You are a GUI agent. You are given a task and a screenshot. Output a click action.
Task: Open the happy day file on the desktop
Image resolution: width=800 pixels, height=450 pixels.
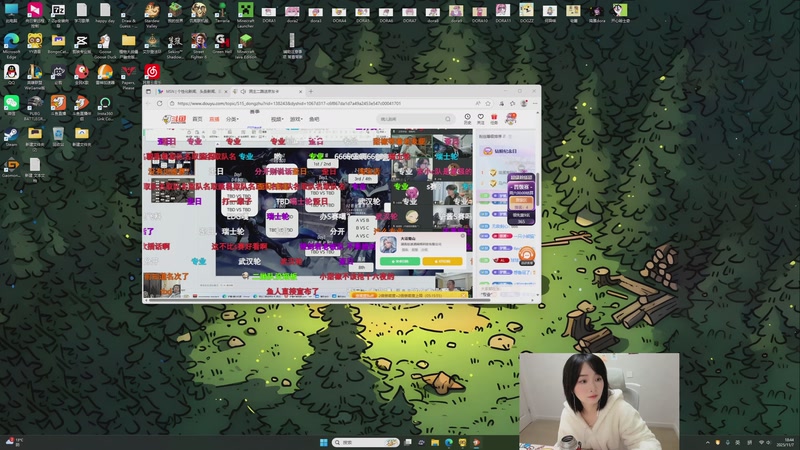105,14
